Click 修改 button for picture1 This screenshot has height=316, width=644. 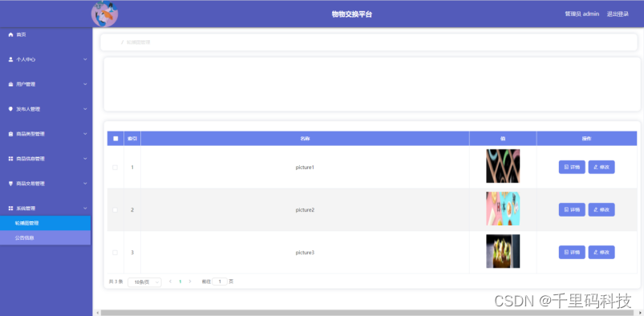(x=601, y=168)
